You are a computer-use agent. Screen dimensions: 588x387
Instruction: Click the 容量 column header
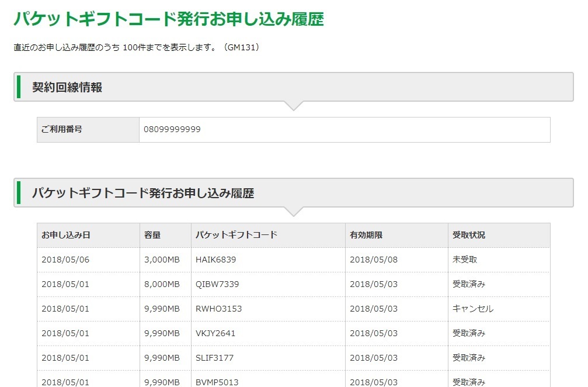pos(152,235)
